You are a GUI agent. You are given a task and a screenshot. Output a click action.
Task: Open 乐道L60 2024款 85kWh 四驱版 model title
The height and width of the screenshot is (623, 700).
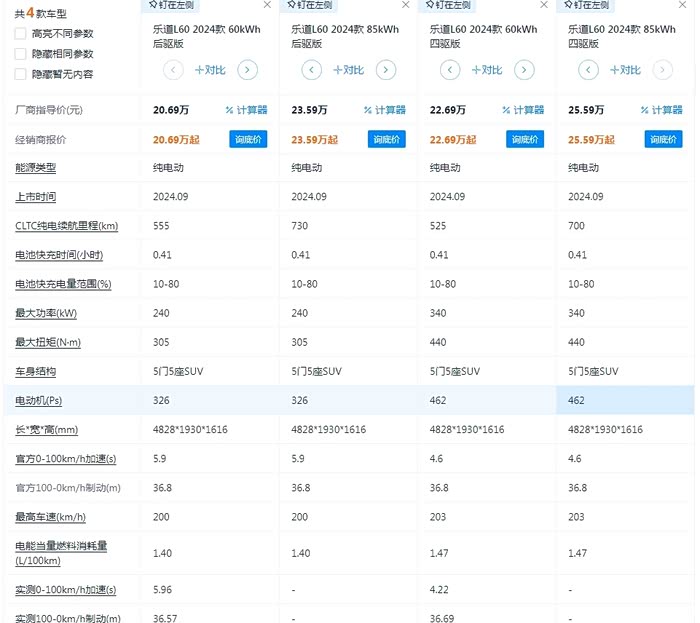pyautogui.click(x=621, y=36)
